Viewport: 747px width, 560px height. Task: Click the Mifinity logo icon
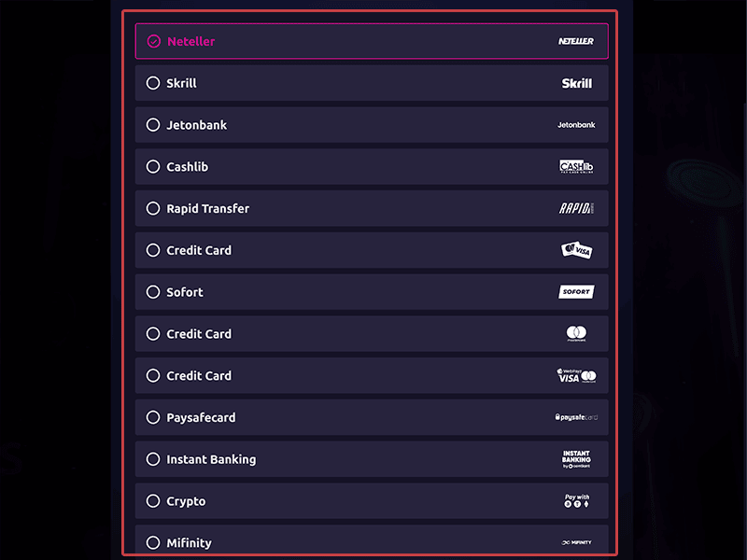(576, 542)
